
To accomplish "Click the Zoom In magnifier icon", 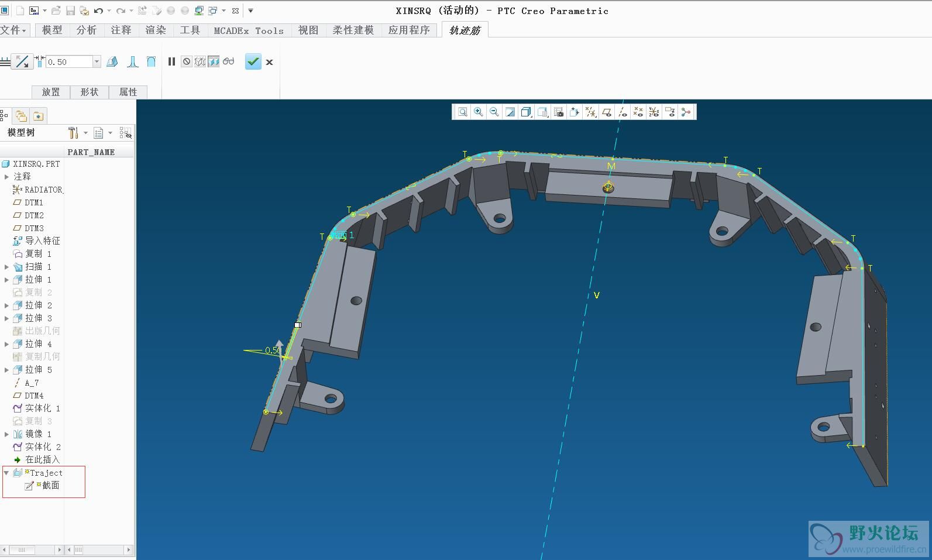I will (x=479, y=112).
